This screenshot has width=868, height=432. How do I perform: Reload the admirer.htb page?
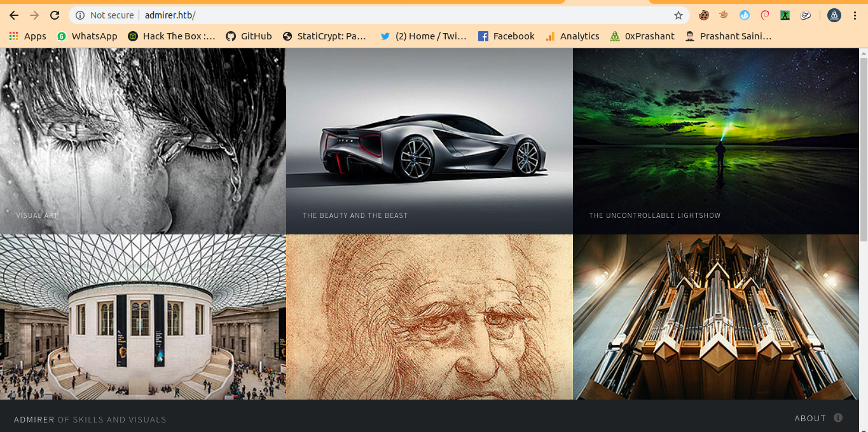coord(55,15)
